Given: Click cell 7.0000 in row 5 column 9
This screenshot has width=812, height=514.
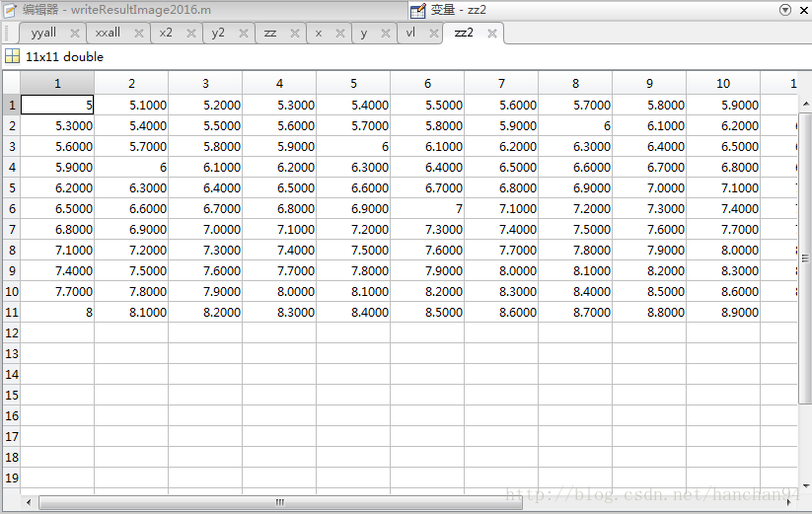Looking at the screenshot, I should pos(649,187).
